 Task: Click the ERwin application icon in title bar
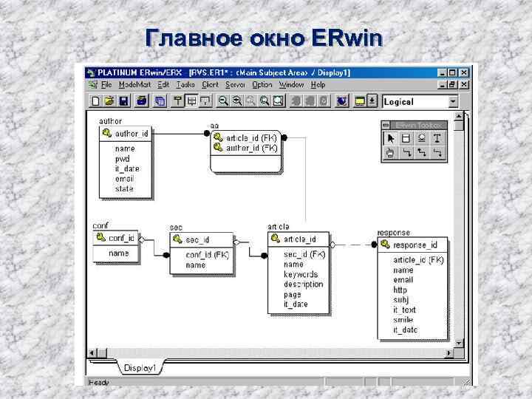click(91, 73)
